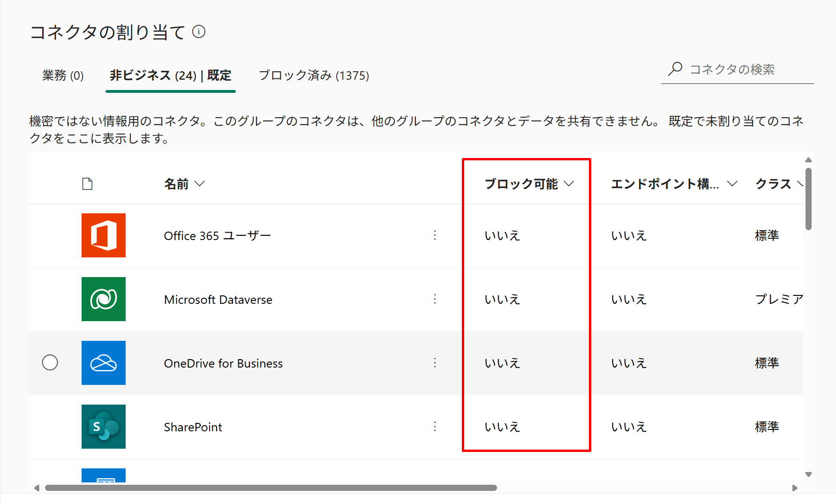Click the SharePoint connector icon
The width and height of the screenshot is (836, 504).
point(103,427)
